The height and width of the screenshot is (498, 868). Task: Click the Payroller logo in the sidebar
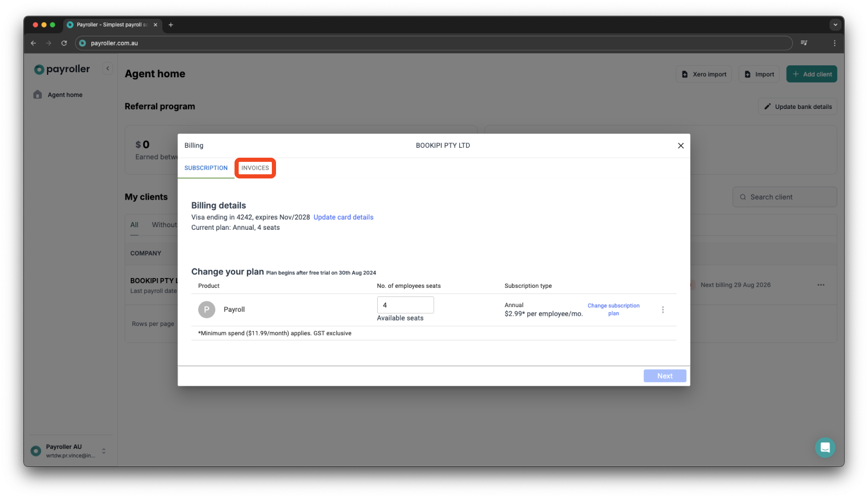[61, 69]
